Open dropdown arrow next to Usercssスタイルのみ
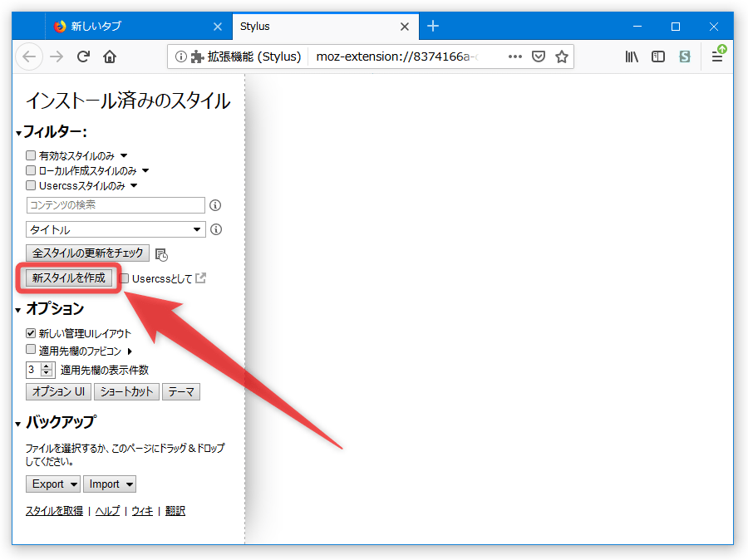This screenshot has width=748, height=560. [x=134, y=185]
